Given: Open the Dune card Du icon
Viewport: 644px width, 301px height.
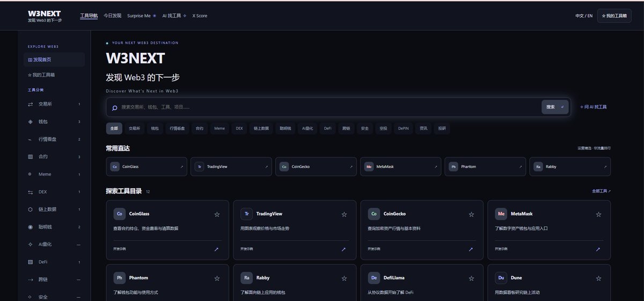Looking at the screenshot, I should coord(501,278).
